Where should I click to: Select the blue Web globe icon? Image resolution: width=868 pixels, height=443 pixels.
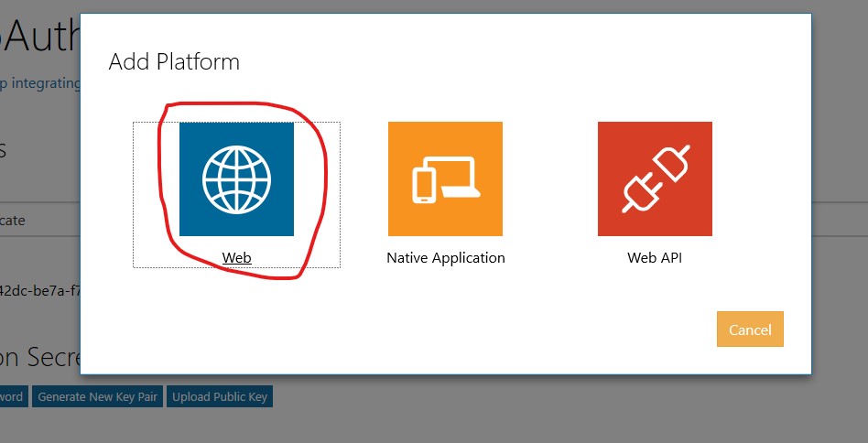[236, 178]
